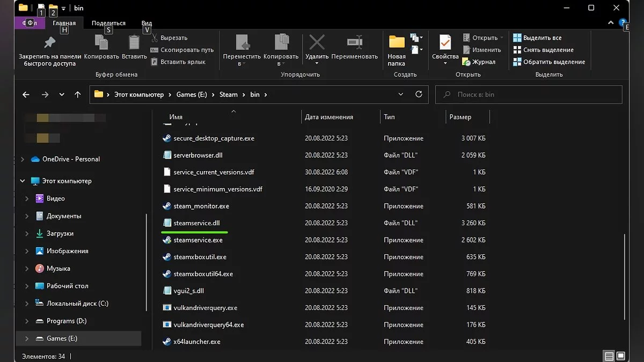The height and width of the screenshot is (362, 644).
Task: Switch to details view in the status bar
Action: click(609, 356)
